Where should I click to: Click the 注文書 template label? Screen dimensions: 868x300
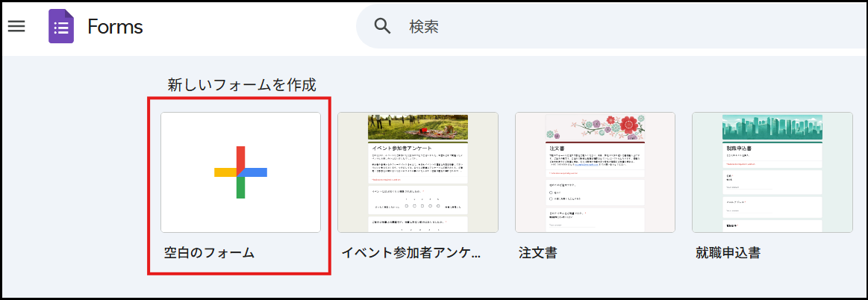pos(537,253)
